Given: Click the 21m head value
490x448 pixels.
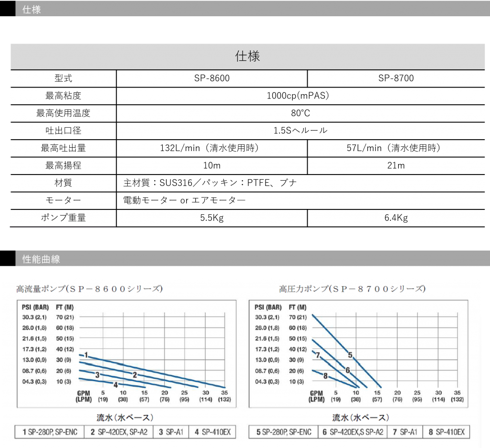Looking at the screenshot, I should coord(396,165).
